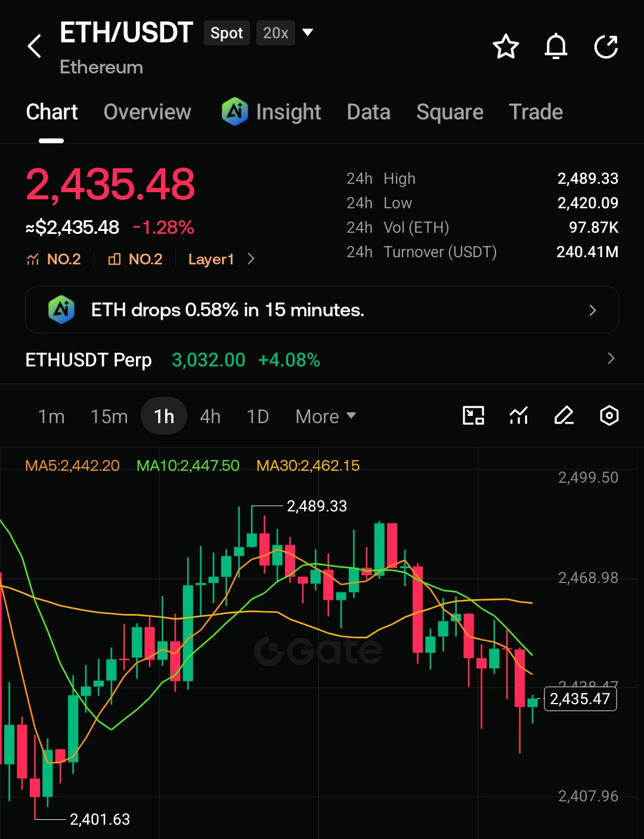The image size is (644, 839).
Task: Open the ETH drops alert chevron
Action: tap(592, 310)
